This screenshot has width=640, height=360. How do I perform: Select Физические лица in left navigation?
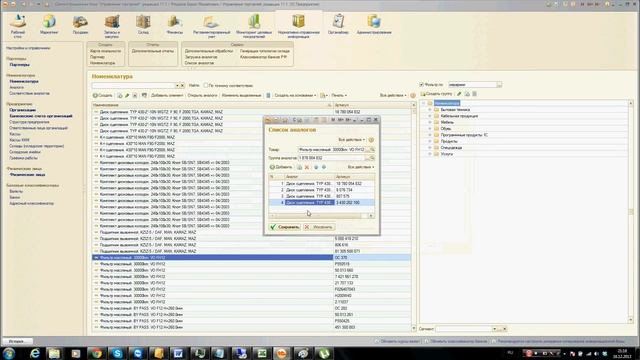tap(27, 175)
